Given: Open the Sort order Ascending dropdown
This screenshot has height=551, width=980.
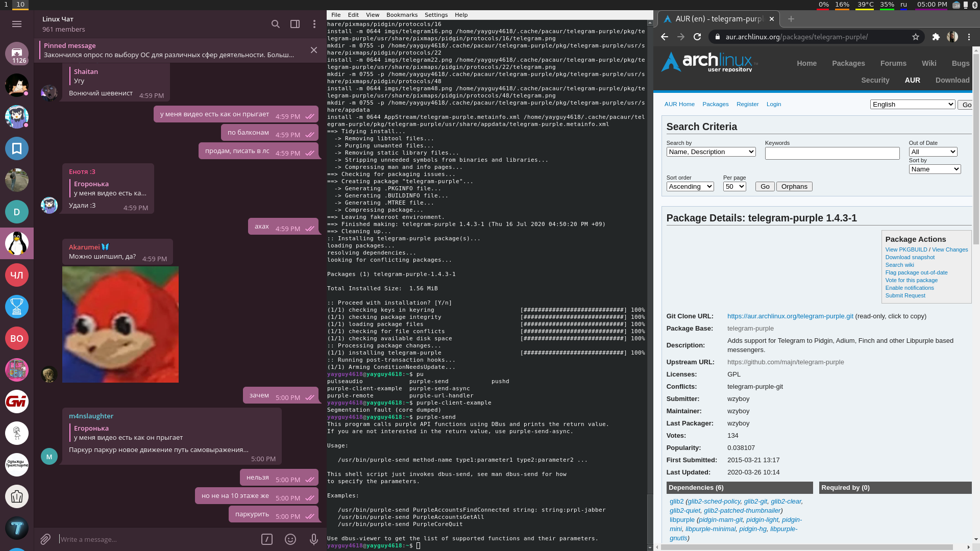Looking at the screenshot, I should 690,187.
